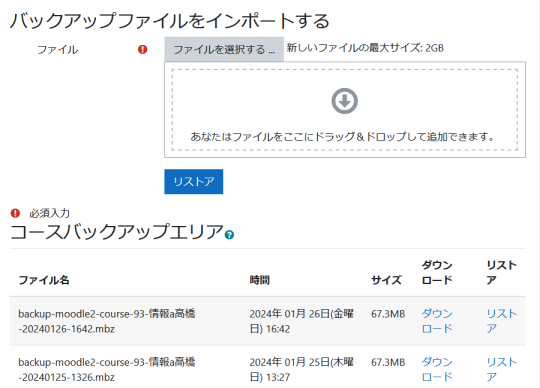Click the required-field icon next to ファイル

[142, 50]
